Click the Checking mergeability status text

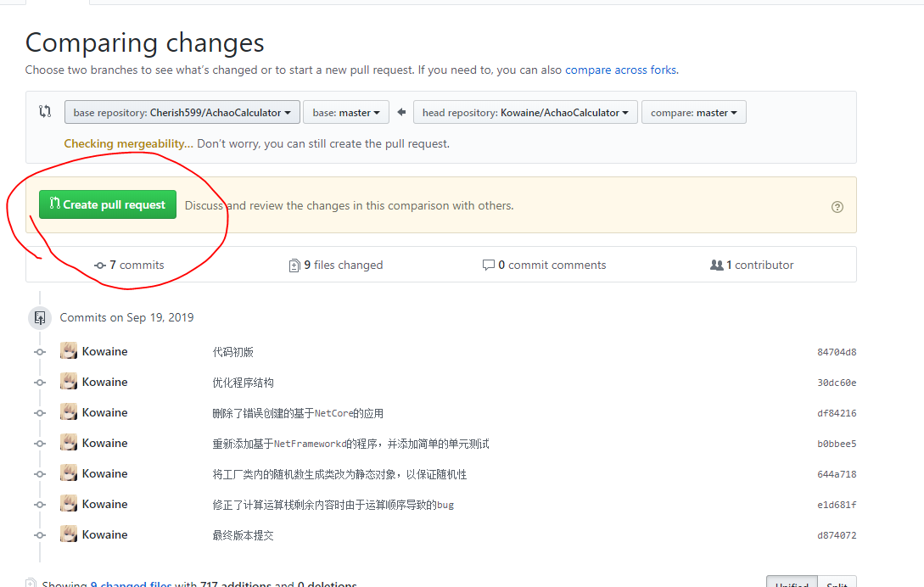[x=128, y=144]
